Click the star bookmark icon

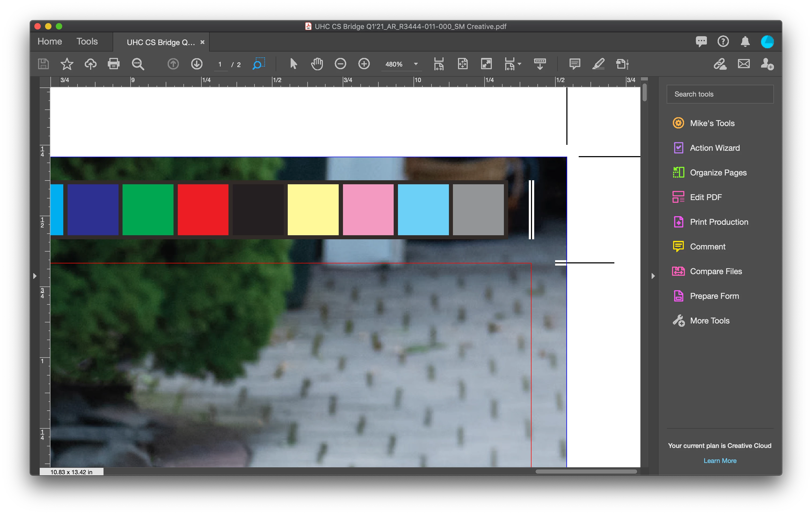coord(67,64)
